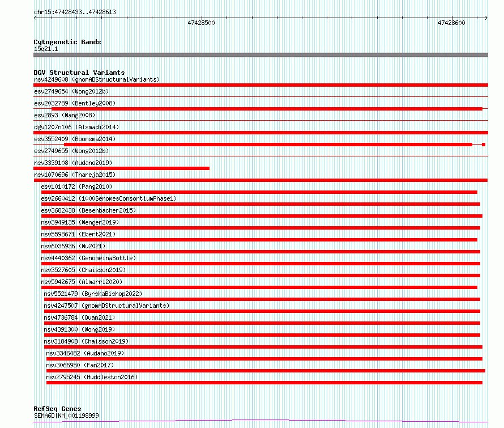Click the red bar under nsv4249608 label
The width and height of the screenshot is (504, 428).
(x=260, y=85)
